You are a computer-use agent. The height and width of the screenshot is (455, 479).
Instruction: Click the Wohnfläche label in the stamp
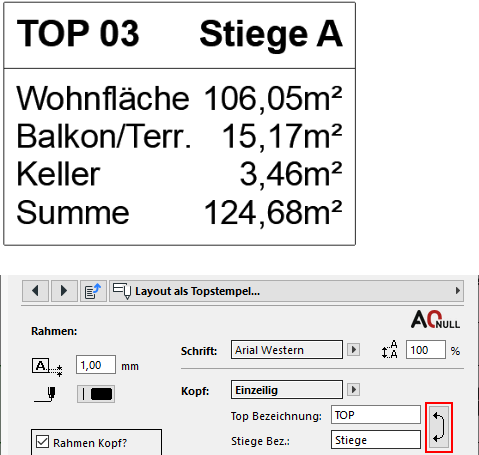pos(103,98)
